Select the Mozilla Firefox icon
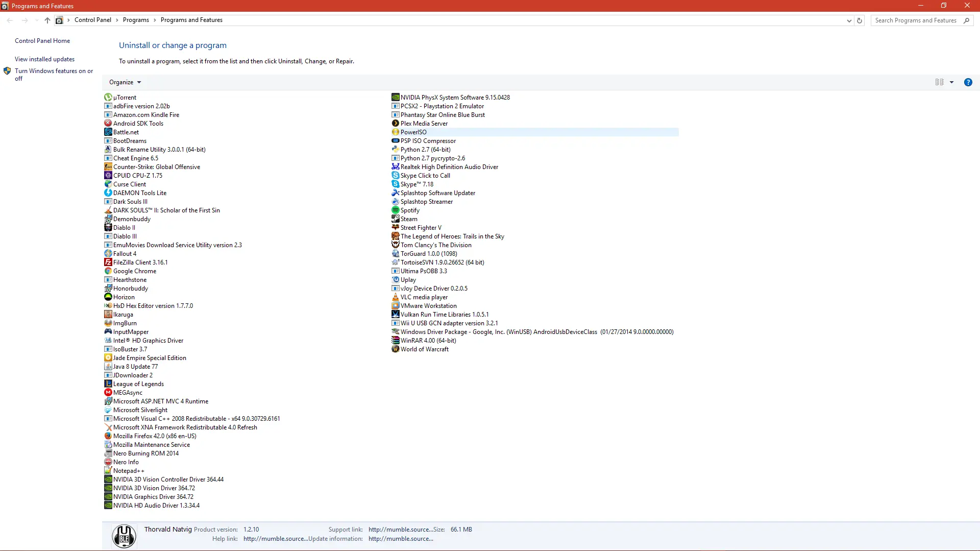The image size is (980, 551). (108, 436)
